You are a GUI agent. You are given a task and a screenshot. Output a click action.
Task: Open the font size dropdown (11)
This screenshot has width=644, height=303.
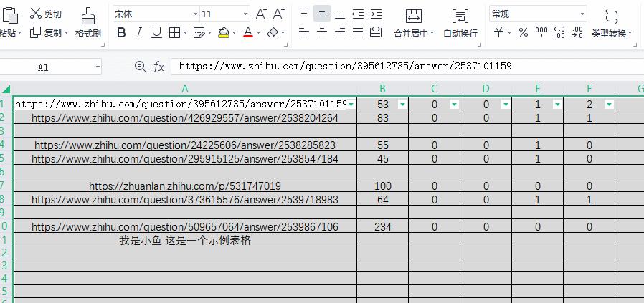coord(245,14)
